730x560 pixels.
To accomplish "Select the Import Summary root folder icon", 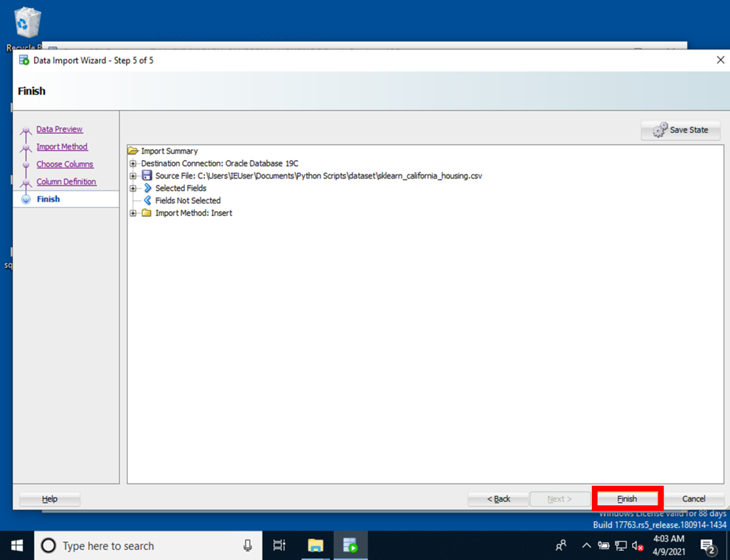I will 133,151.
